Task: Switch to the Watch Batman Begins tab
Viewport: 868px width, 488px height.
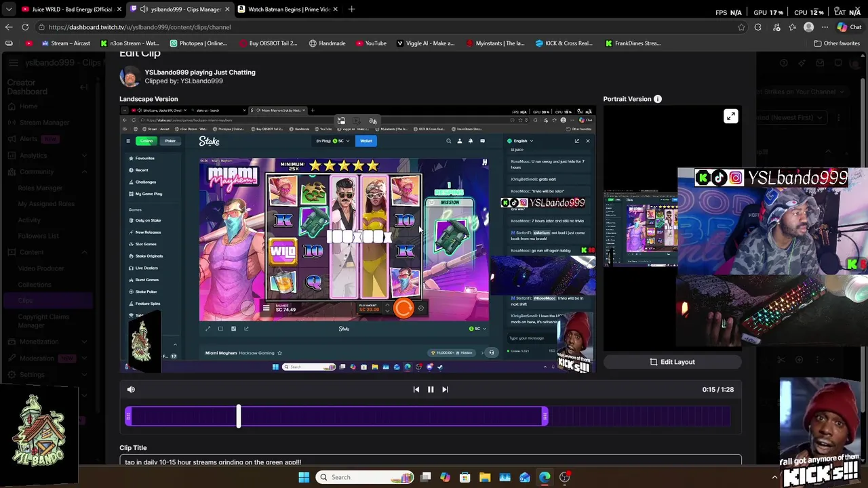Action: click(x=289, y=9)
